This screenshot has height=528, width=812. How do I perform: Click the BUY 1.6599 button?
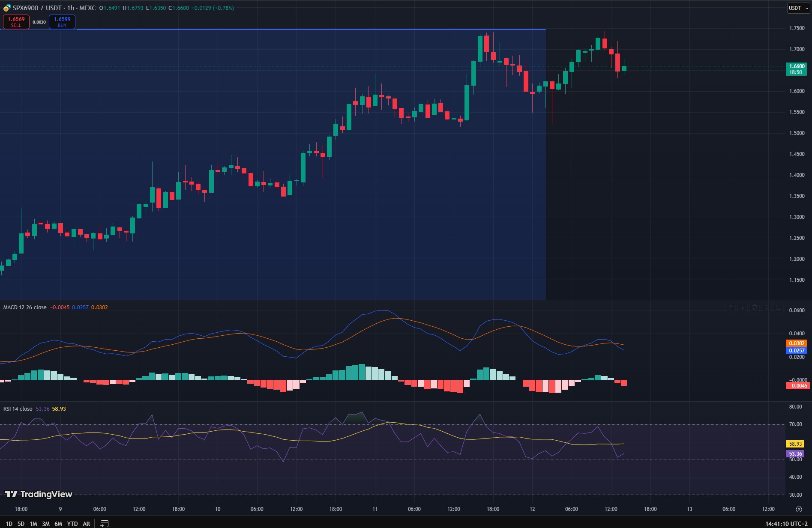point(62,22)
